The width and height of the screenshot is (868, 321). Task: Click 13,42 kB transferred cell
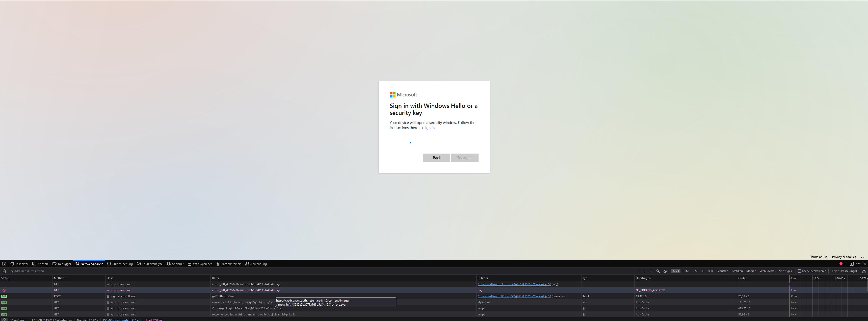click(685, 297)
